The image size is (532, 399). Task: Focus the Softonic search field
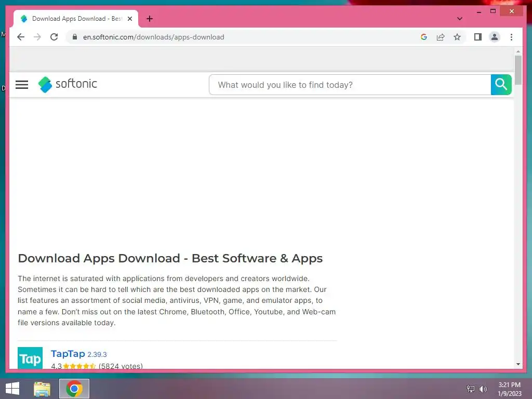coord(350,85)
